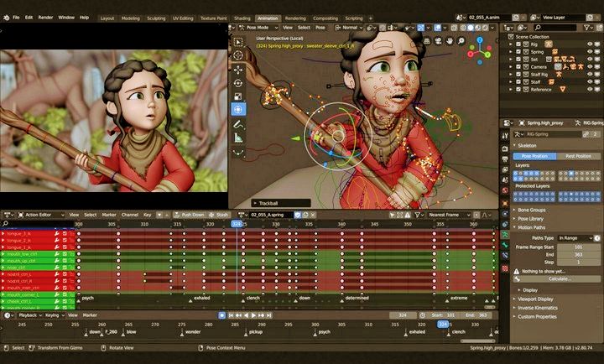
Task: Click the "determined" pose marker in Action Editor
Action: (357, 298)
